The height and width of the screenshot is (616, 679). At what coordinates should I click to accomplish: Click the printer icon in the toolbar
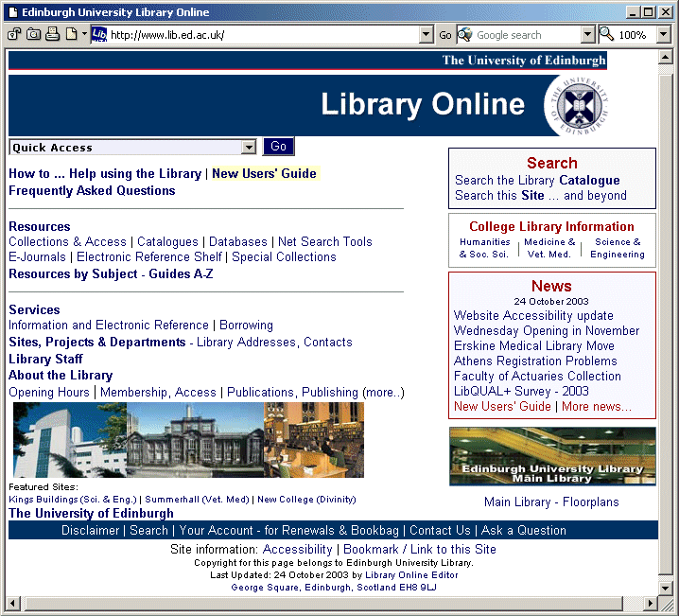click(x=52, y=34)
